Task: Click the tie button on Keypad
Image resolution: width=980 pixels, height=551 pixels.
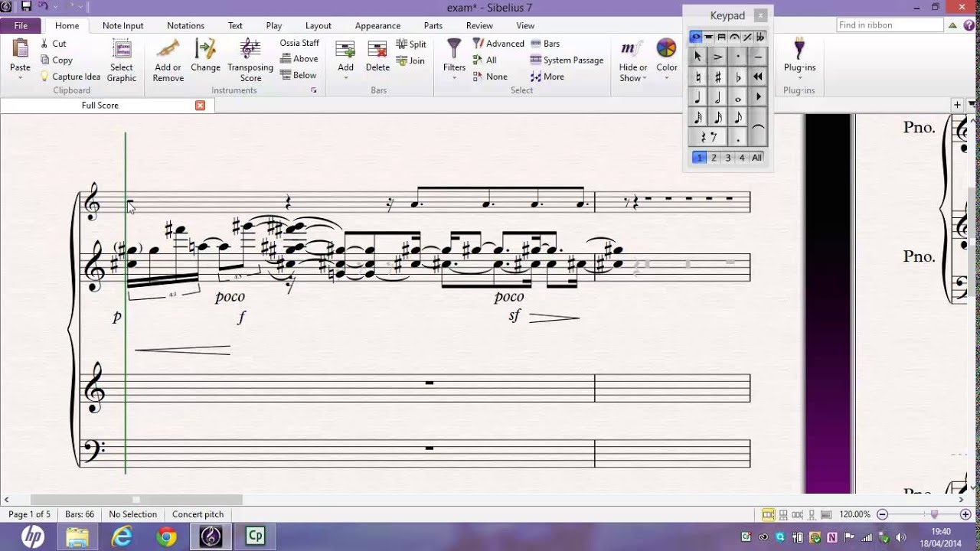Action: pos(758,127)
